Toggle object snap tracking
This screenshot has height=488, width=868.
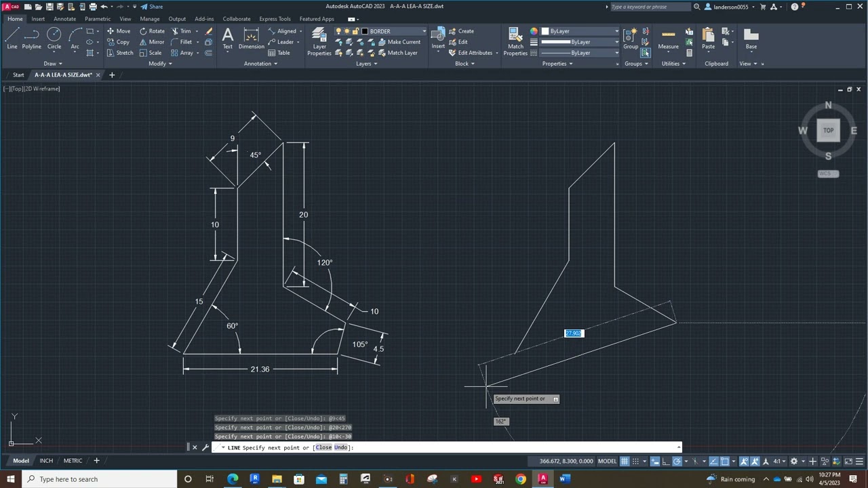[713, 462]
